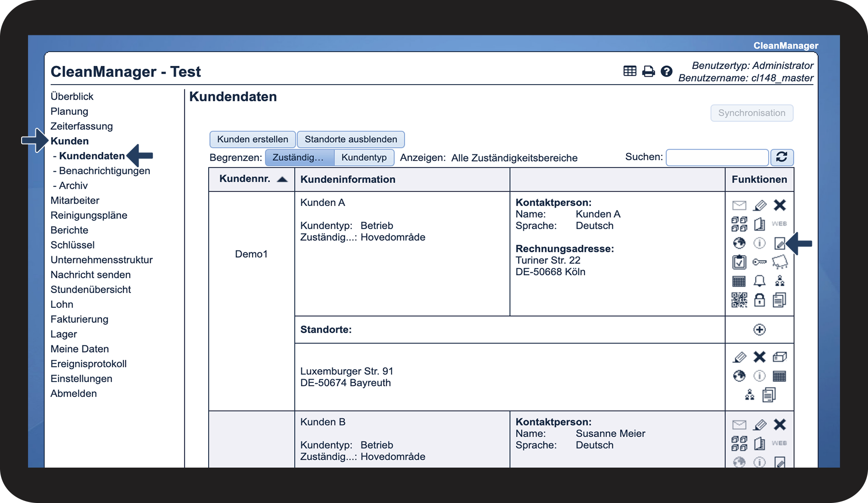
Task: Open Zeiterfassung menu item
Action: click(x=82, y=126)
